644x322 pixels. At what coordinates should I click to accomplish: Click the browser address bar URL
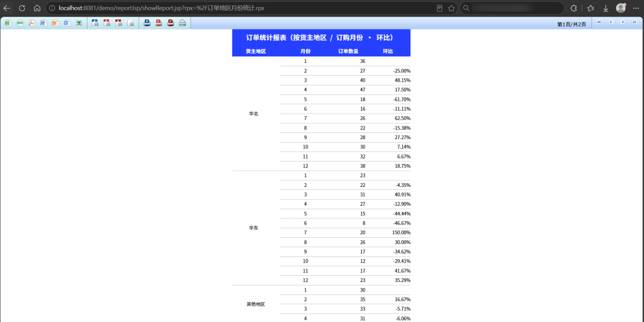[161, 8]
